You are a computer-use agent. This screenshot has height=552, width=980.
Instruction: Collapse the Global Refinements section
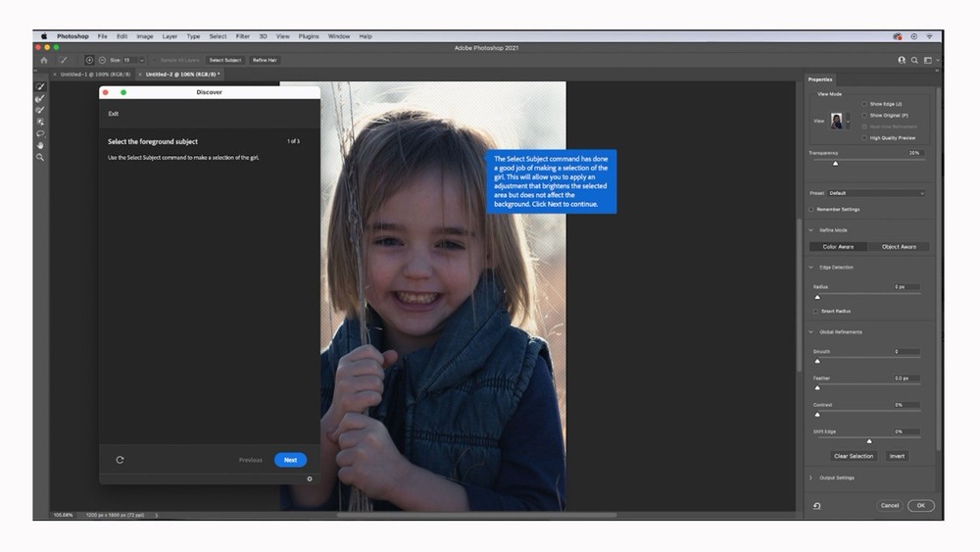pos(811,332)
